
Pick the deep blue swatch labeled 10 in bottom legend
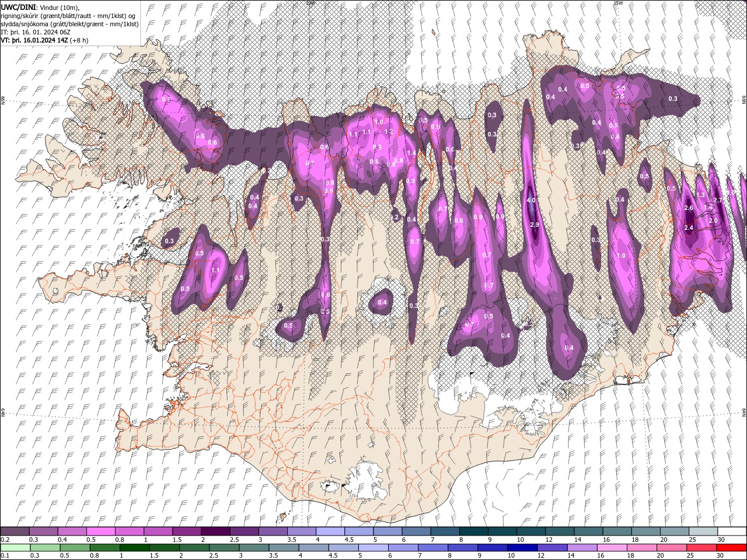(x=522, y=548)
